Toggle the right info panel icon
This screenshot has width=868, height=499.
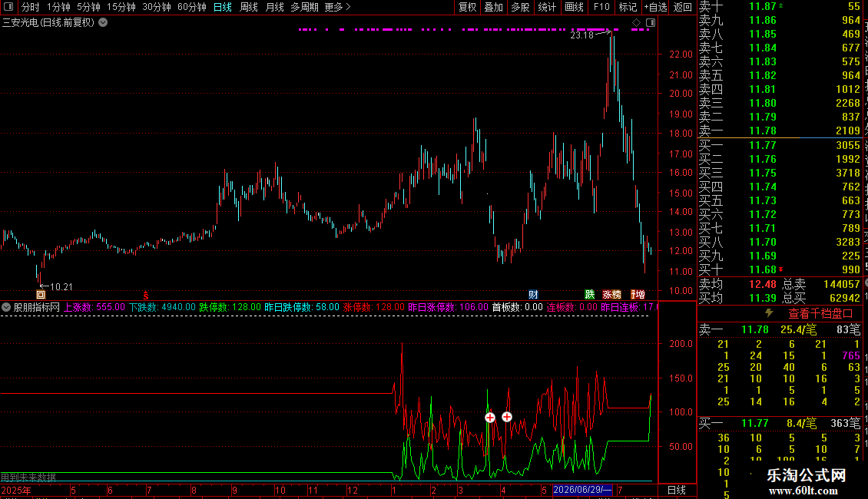651,22
